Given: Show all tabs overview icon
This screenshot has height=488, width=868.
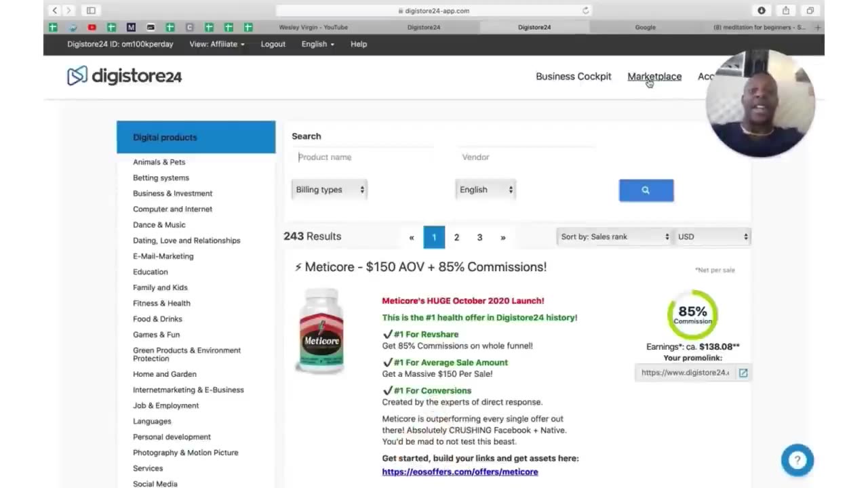Looking at the screenshot, I should (x=810, y=10).
